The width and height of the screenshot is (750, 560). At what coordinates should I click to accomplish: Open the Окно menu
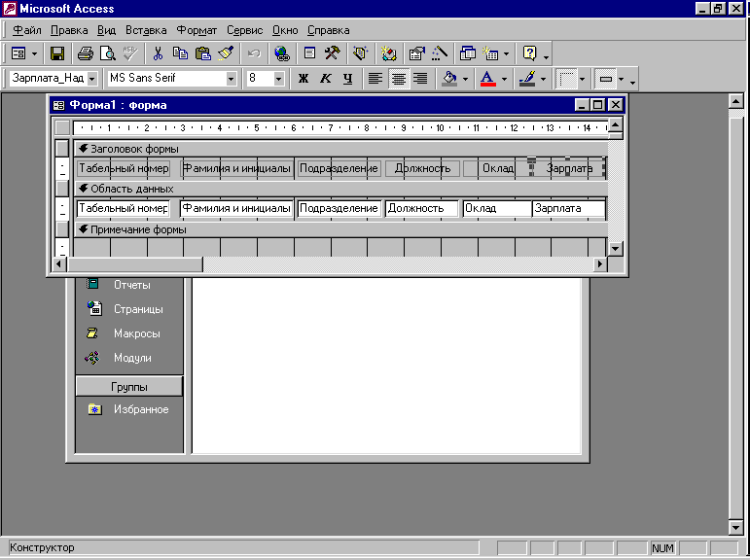point(285,30)
